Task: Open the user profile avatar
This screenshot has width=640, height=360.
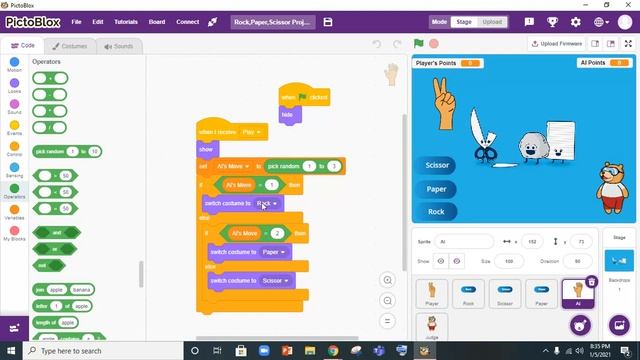Action: coord(625,22)
